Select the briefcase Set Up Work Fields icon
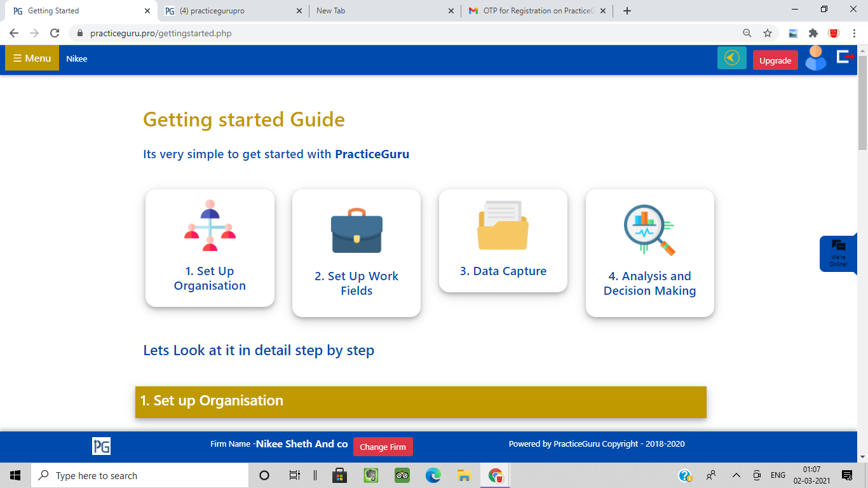Viewport: 868px width, 488px height. tap(356, 230)
